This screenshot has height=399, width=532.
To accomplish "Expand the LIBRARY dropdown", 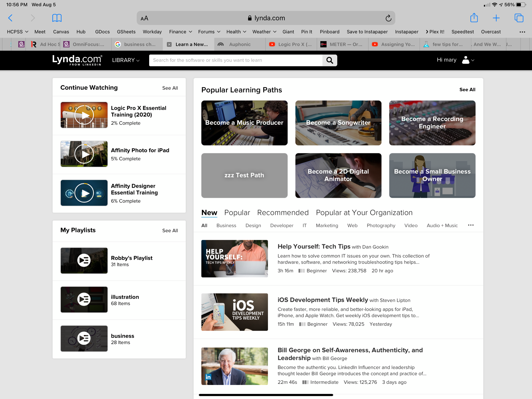I will [126, 60].
